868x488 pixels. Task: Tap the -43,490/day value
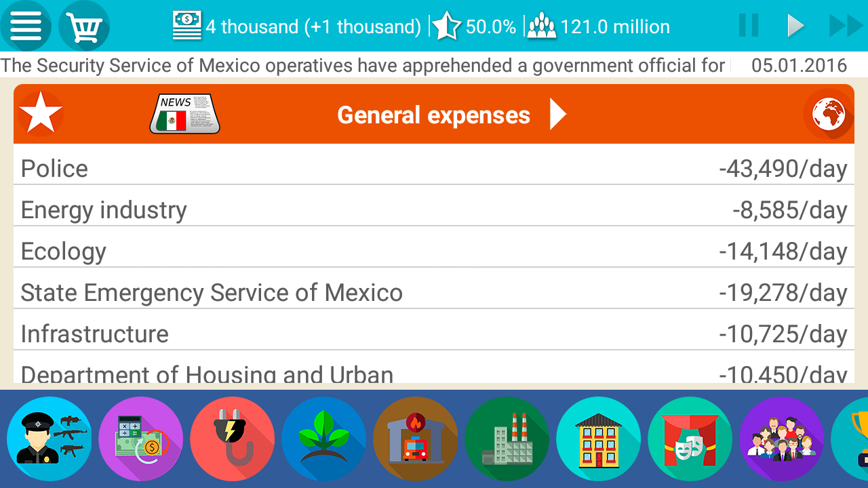pos(783,169)
